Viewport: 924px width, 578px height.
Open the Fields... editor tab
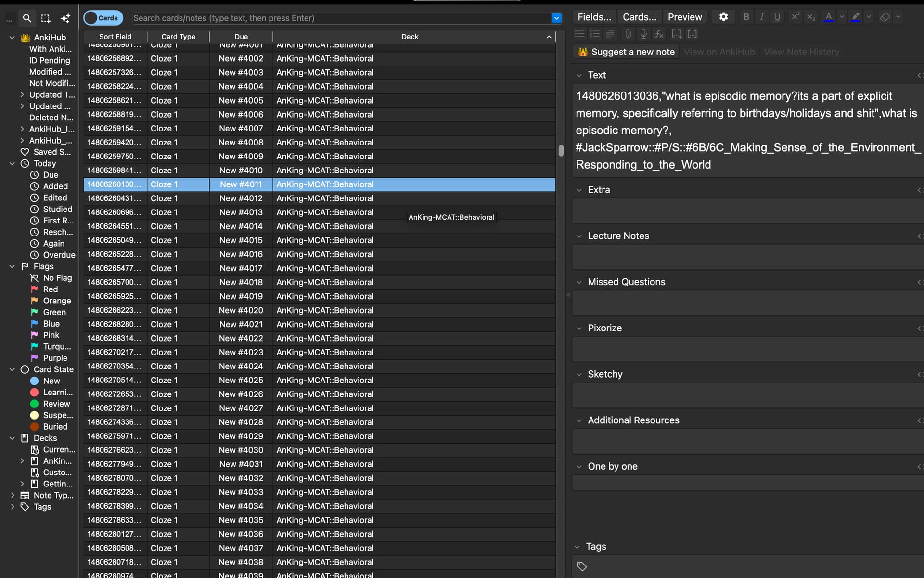(x=594, y=17)
